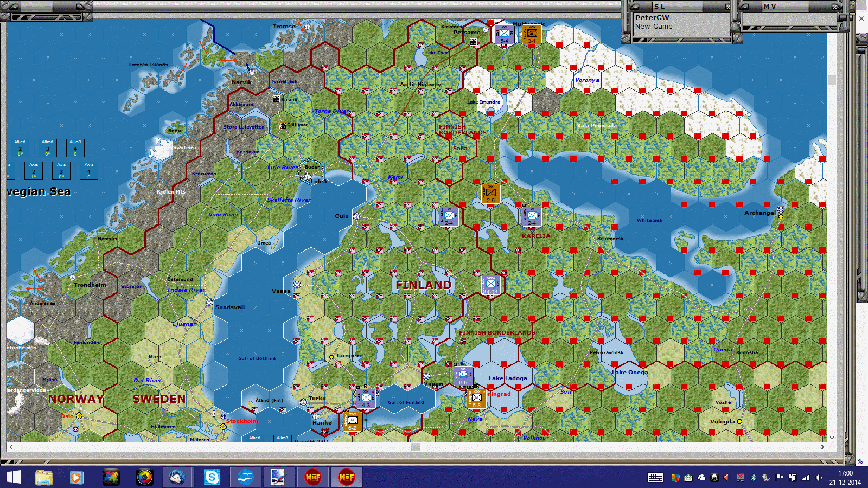The width and height of the screenshot is (868, 488).
Task: Click the Turku port symbol
Action: point(303,402)
